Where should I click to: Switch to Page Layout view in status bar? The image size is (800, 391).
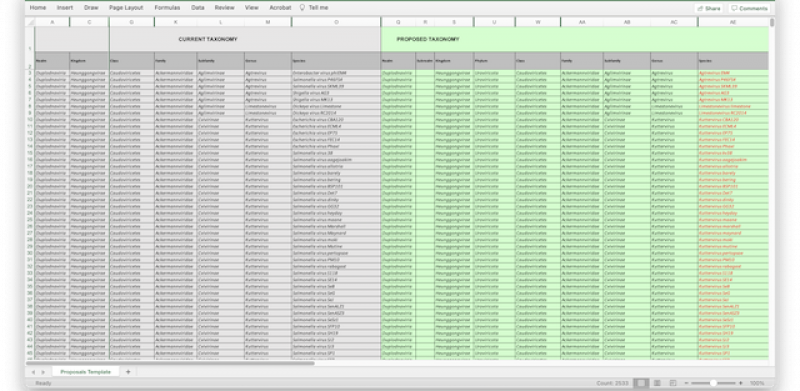[x=657, y=383]
